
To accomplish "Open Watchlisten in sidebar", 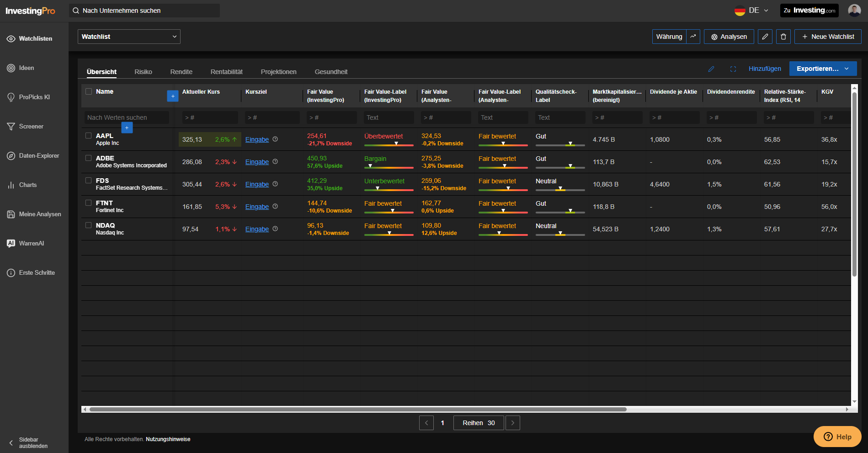I will point(30,39).
